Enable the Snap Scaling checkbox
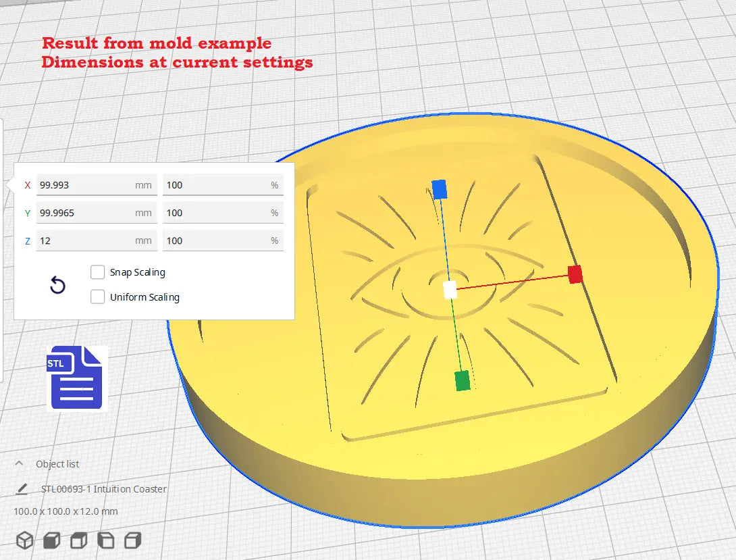This screenshot has width=736, height=560. click(x=98, y=272)
